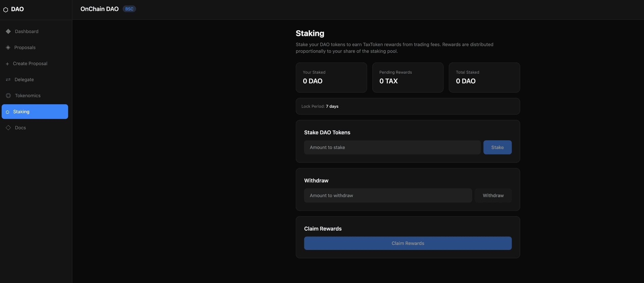Viewport: 644px width, 283px height.
Task: Click the Docs diamond outline icon
Action: [8, 128]
